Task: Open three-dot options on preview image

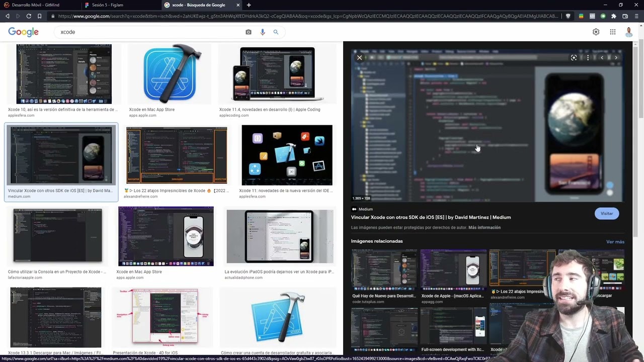Action: (588, 58)
